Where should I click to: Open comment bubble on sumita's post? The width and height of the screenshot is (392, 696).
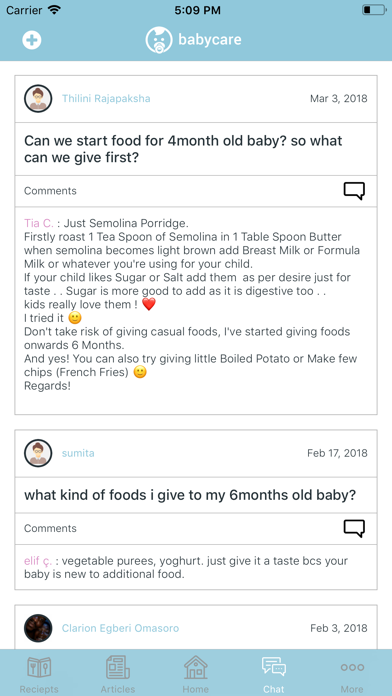pyautogui.click(x=354, y=528)
